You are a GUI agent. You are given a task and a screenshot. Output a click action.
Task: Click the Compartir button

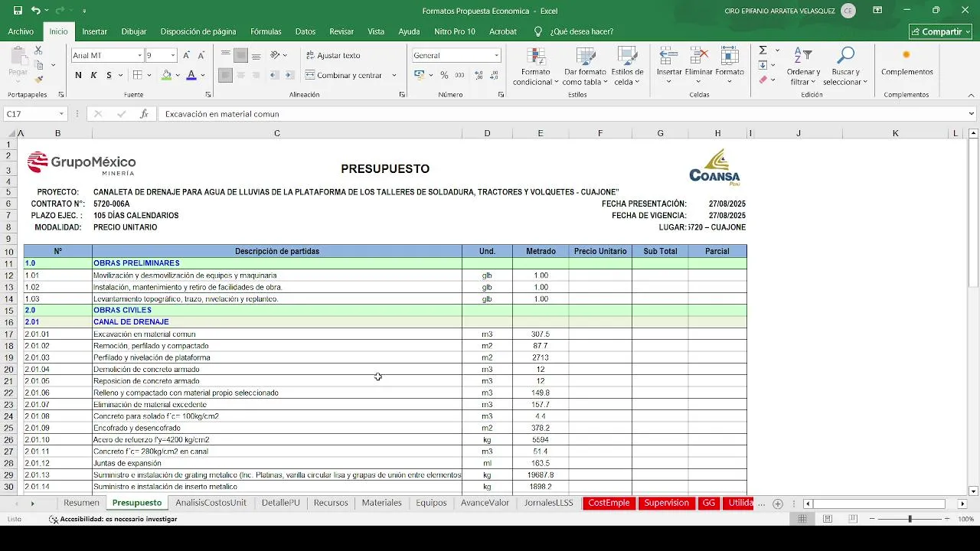tap(940, 31)
